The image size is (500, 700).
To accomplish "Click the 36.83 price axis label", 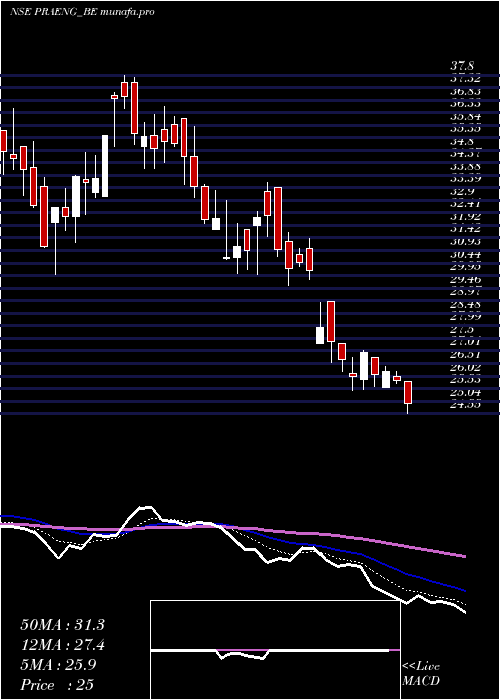I will click(465, 91).
